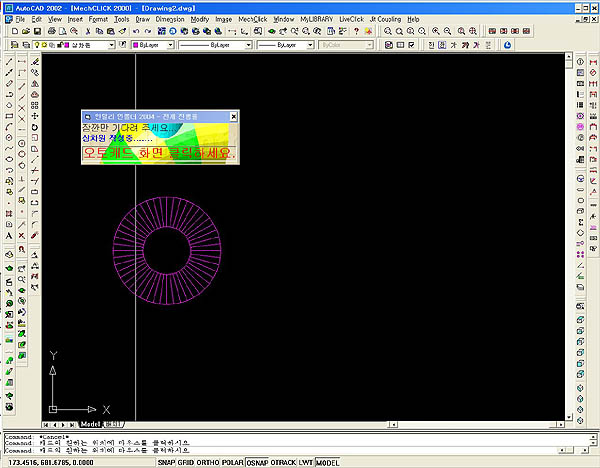This screenshot has width=600, height=468.
Task: Click the drawing area scroll-up arrow
Action: tap(569, 57)
